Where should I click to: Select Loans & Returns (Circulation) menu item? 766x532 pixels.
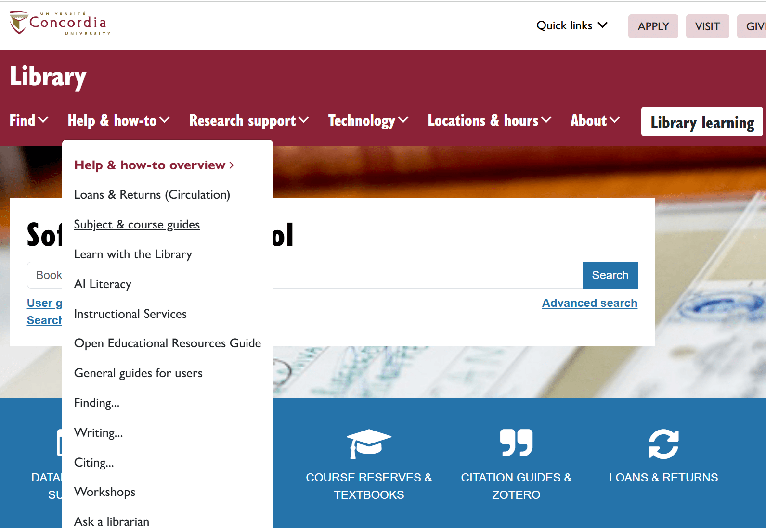[152, 194]
